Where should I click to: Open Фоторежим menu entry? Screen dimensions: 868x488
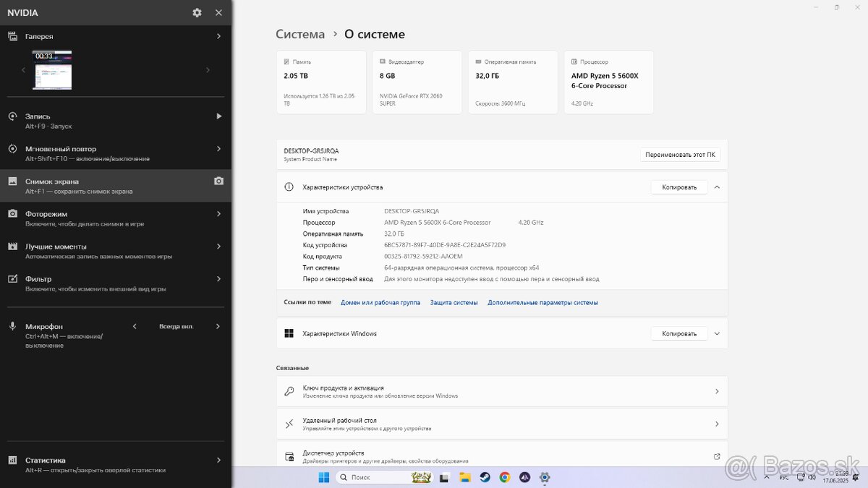coord(116,218)
